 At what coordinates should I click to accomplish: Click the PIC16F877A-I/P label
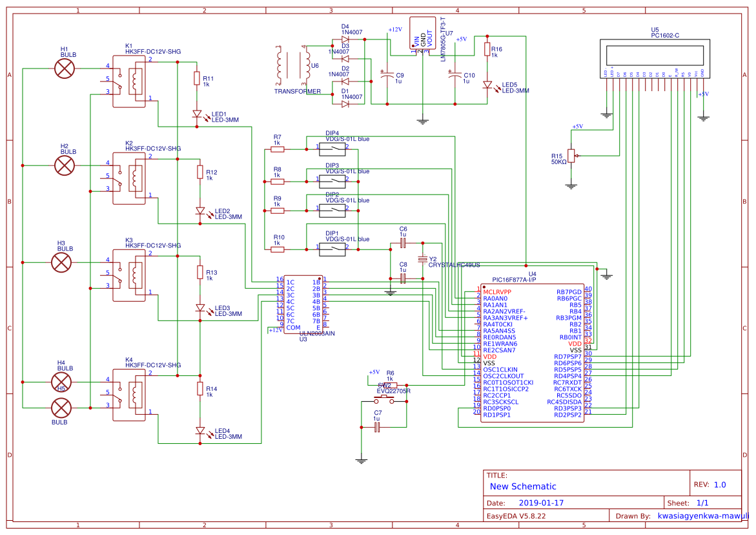pyautogui.click(x=514, y=280)
